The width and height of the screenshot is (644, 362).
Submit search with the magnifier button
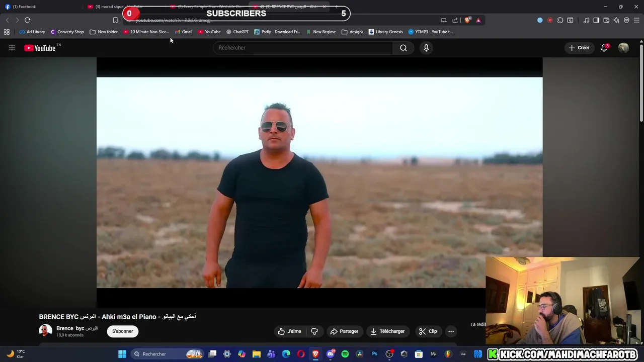point(404,48)
